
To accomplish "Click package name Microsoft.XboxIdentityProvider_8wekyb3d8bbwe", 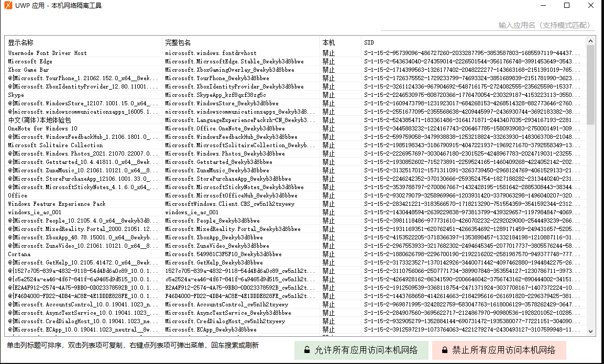I will click(x=234, y=86).
